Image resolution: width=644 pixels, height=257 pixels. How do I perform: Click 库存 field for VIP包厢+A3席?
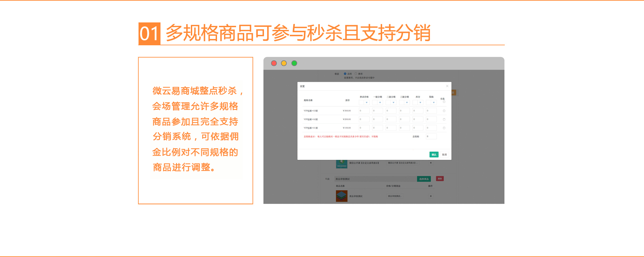[x=418, y=111]
